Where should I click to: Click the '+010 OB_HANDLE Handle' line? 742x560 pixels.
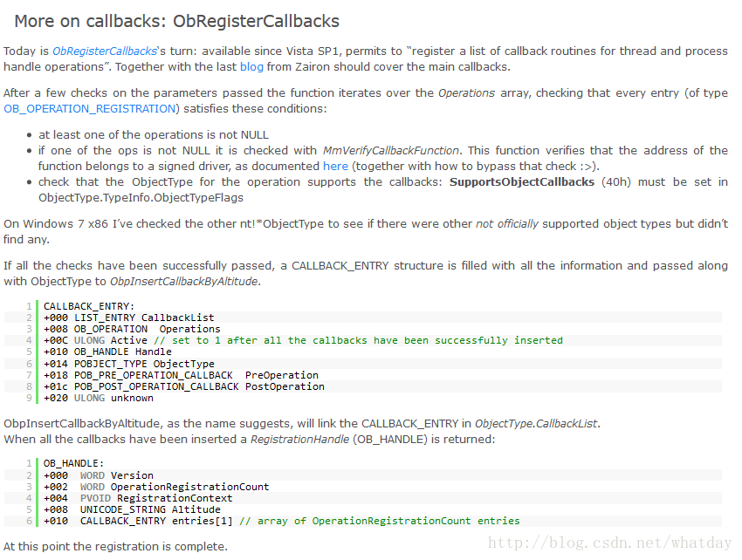107,352
